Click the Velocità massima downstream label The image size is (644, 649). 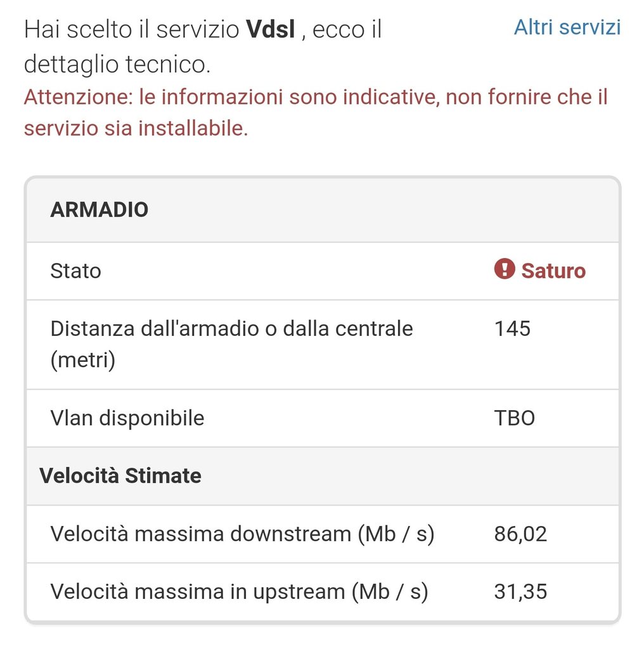point(242,534)
